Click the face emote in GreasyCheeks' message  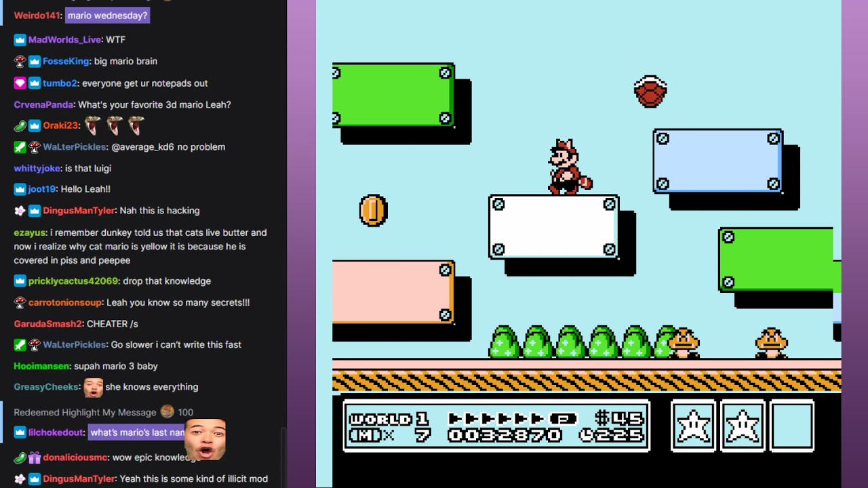pyautogui.click(x=93, y=387)
